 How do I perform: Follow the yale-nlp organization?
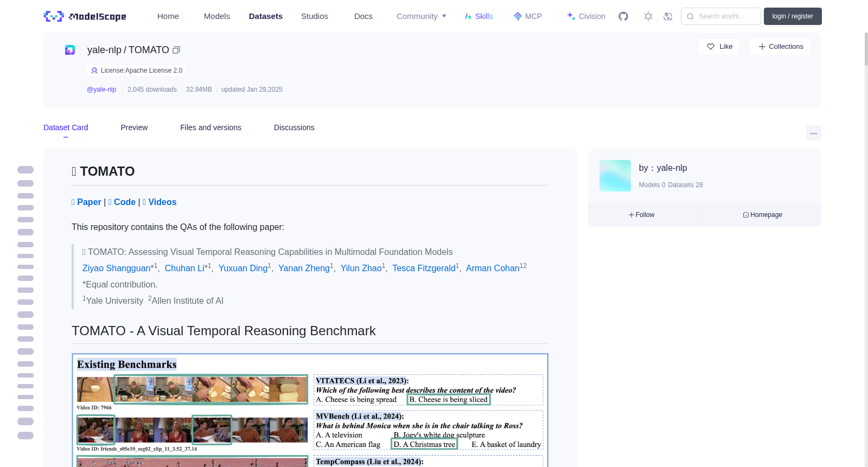pyautogui.click(x=642, y=215)
